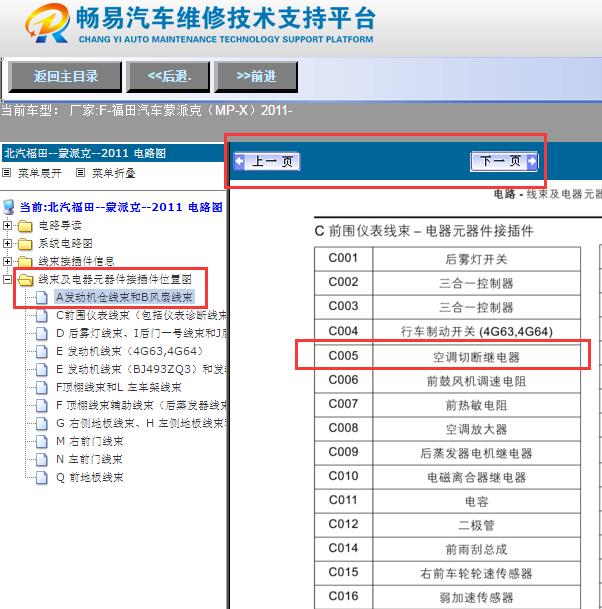Viewport: 602px width, 609px height.
Task: Click the >>前进 button
Action: [x=256, y=77]
